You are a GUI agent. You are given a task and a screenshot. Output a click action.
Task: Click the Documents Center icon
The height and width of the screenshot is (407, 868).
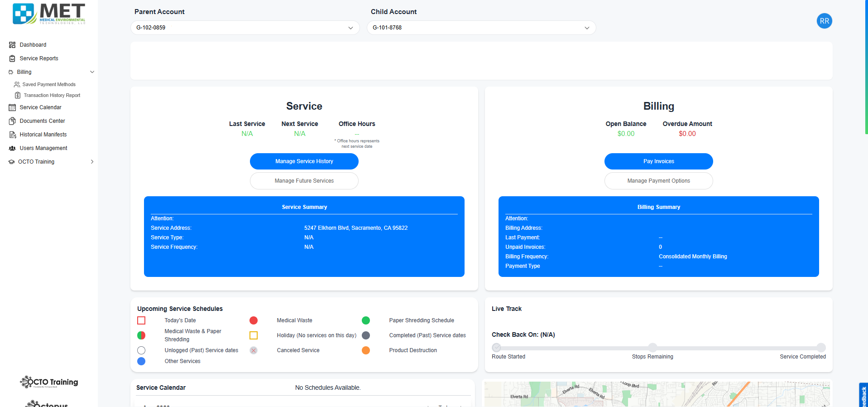(x=12, y=121)
